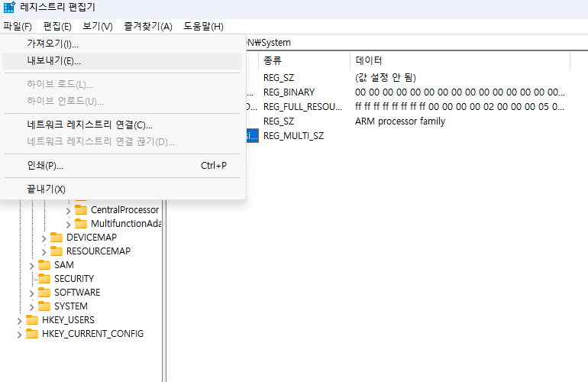Choose 끝내기(X) to exit the editor
This screenshot has height=382, width=588.
pos(46,189)
